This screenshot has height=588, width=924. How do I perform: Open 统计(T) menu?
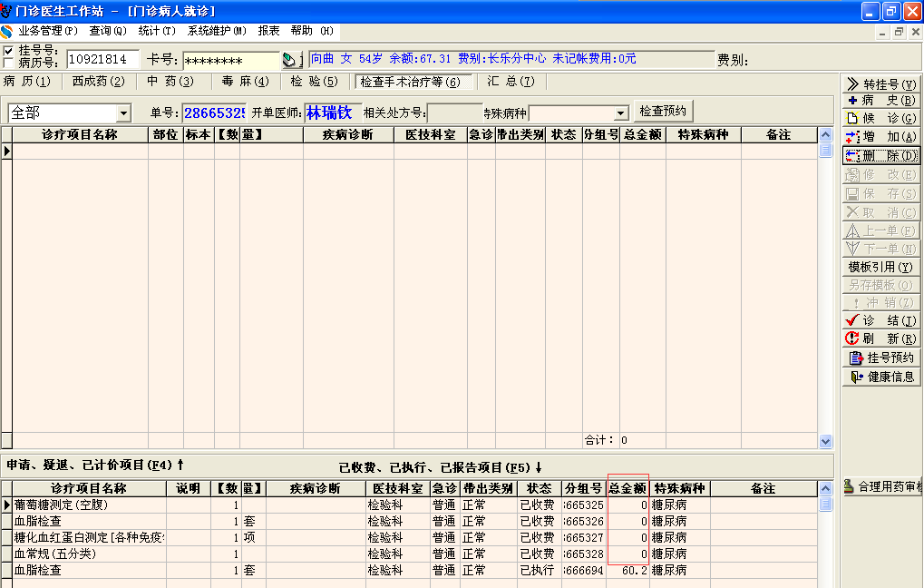click(157, 31)
